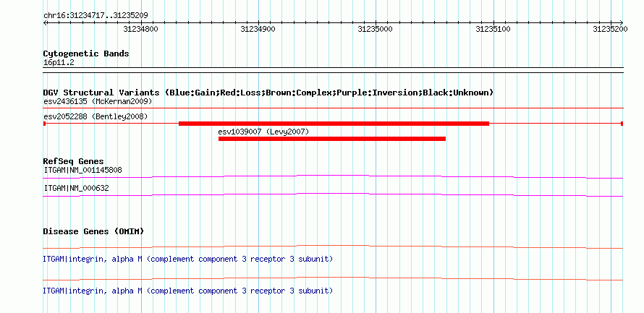644x313 pixels.
Task: Click the red loss bar of esv1039007
Action: tap(332, 139)
